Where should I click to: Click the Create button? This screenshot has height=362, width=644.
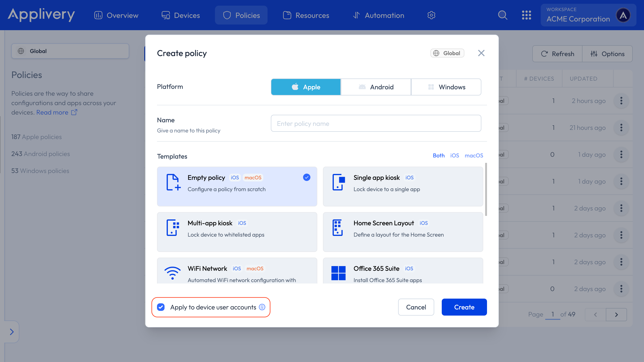(464, 307)
